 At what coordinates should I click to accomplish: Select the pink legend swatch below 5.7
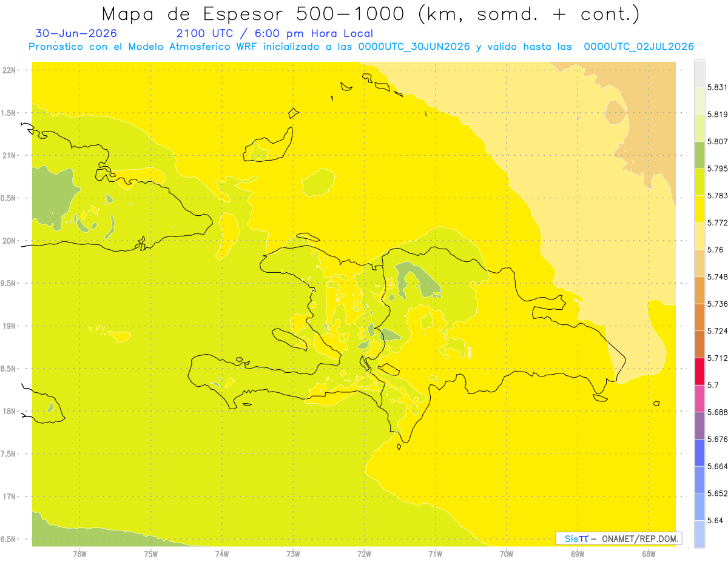pyautogui.click(x=699, y=398)
